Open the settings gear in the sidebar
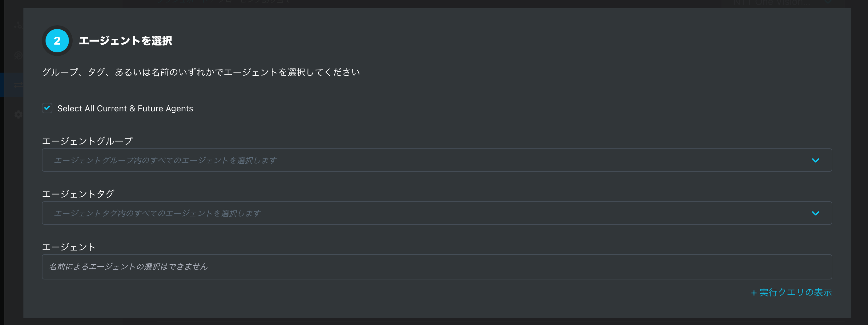The width and height of the screenshot is (868, 325). [18, 115]
